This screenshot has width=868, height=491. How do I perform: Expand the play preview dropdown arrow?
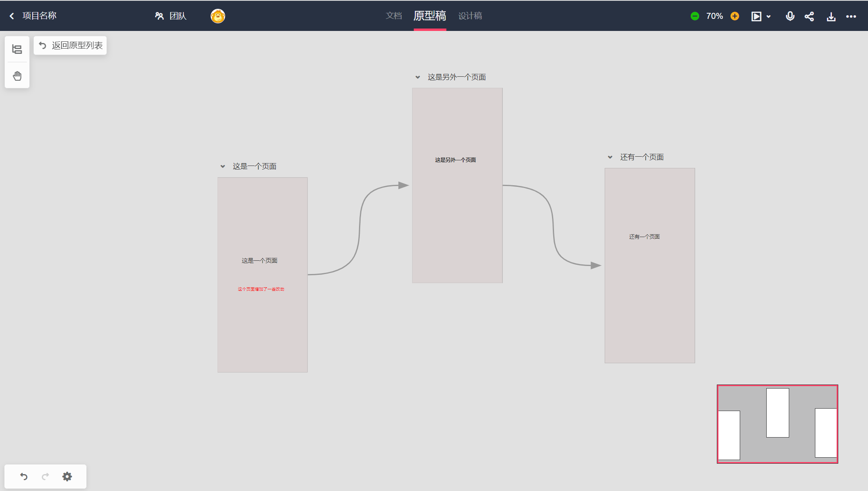(769, 16)
